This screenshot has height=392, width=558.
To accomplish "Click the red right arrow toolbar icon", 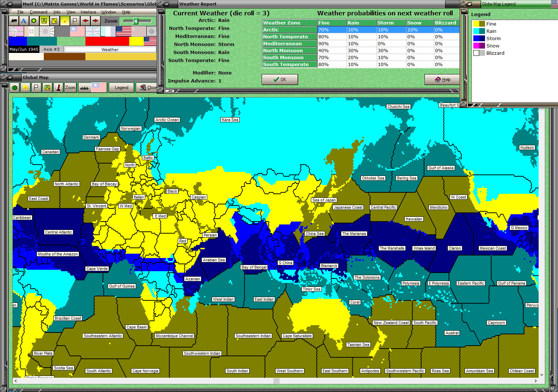I will point(95,21).
